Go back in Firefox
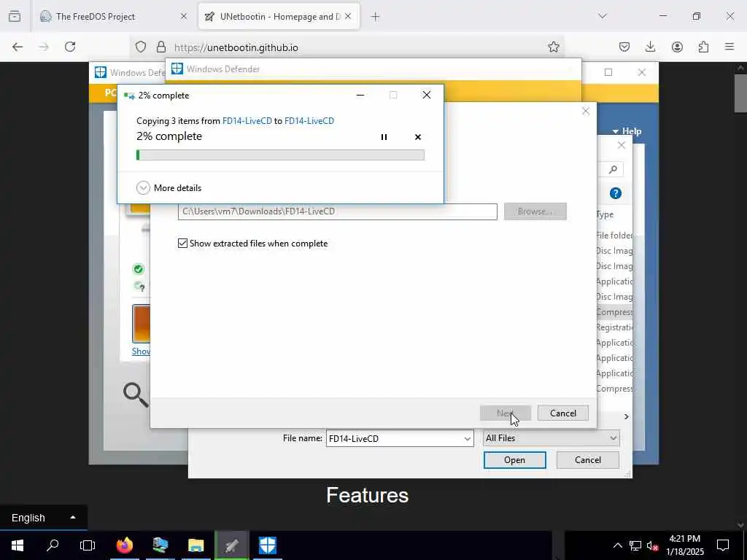Image resolution: width=747 pixels, height=560 pixels. pos(18,47)
